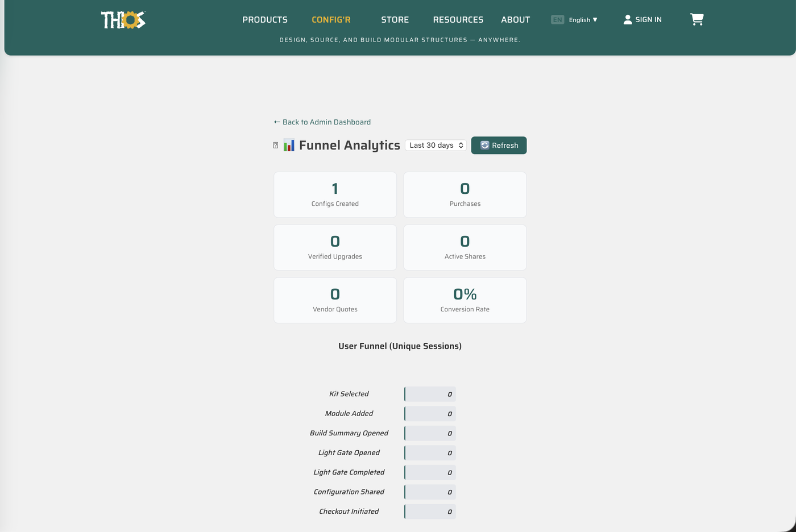Open the English language dropdown

583,20
